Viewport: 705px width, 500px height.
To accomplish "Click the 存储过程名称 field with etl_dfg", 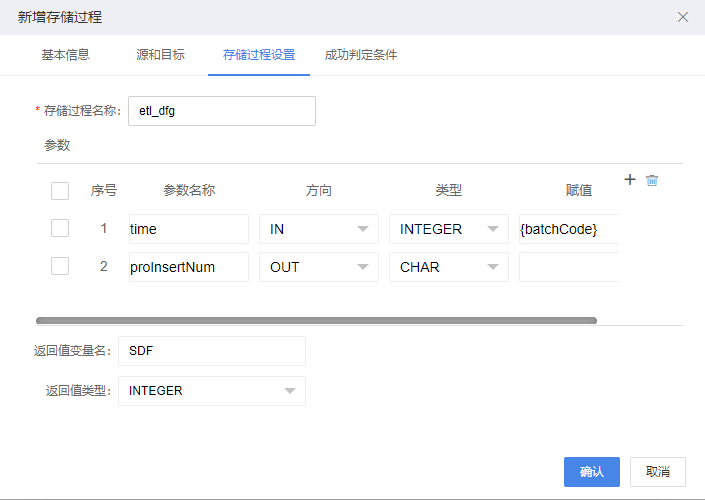I will click(222, 111).
